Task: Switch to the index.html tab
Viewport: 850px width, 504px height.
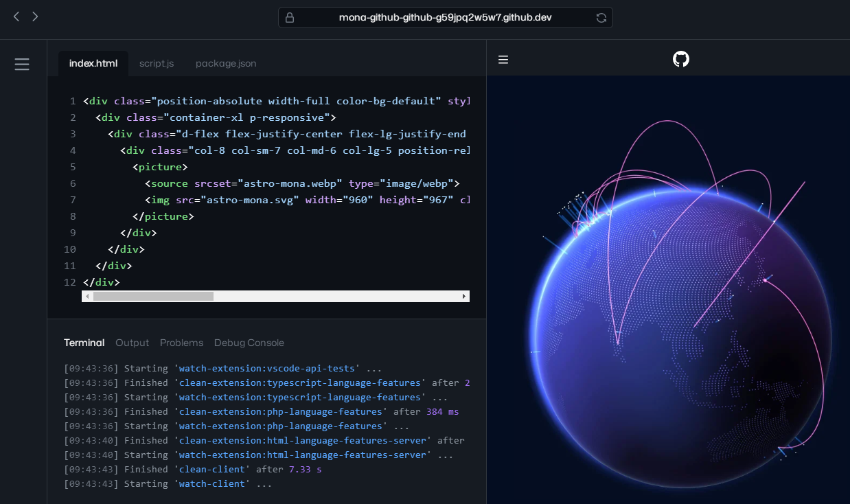Action: click(93, 63)
